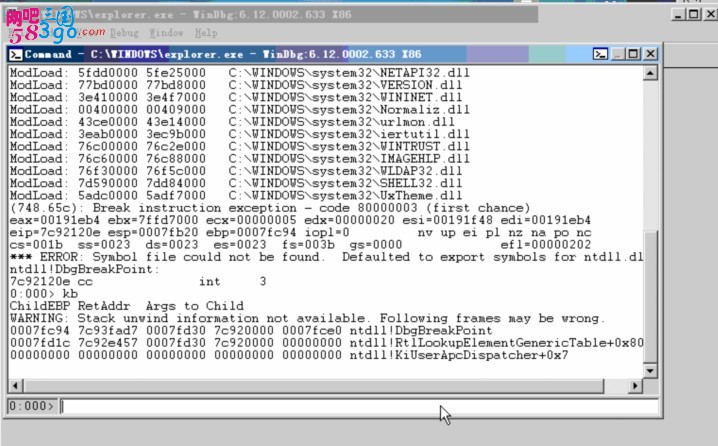
Task: Open the Debug menu
Action: coord(124,33)
